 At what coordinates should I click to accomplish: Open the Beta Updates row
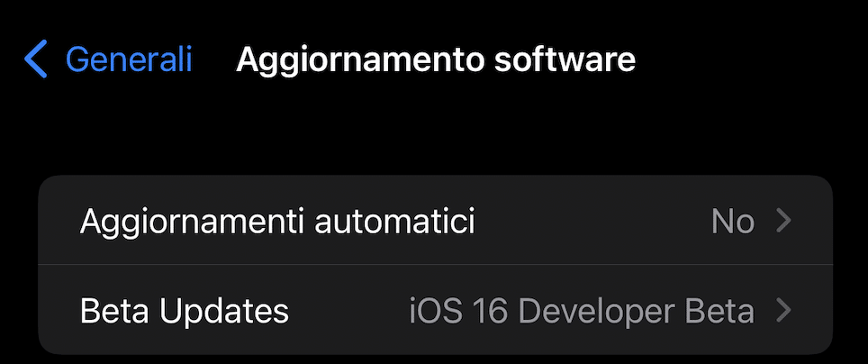coord(435,310)
